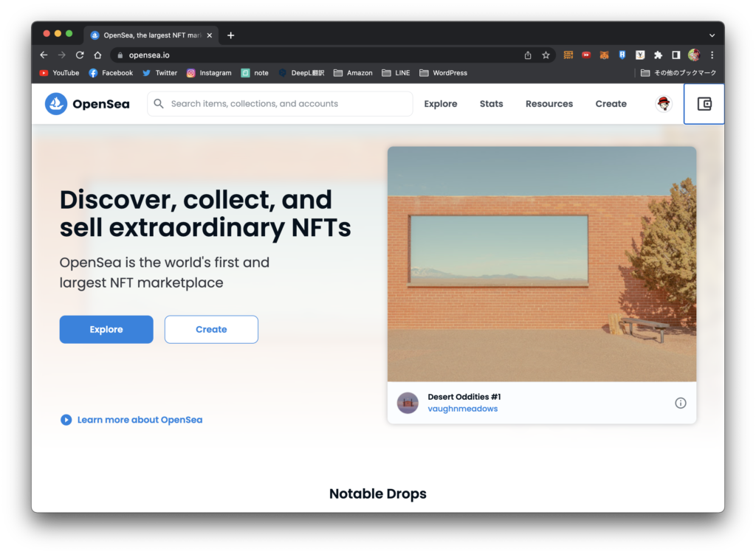
Task: Click the Notable Drops heading
Action: click(378, 494)
